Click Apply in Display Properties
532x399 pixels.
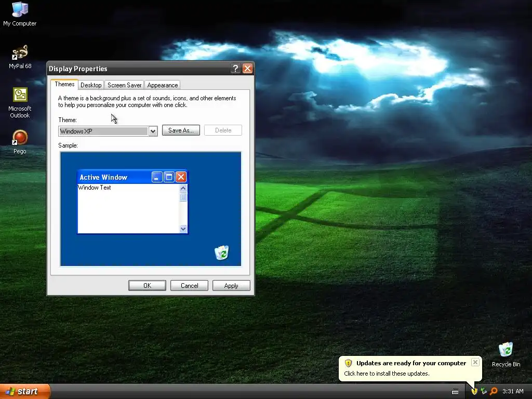tap(231, 286)
